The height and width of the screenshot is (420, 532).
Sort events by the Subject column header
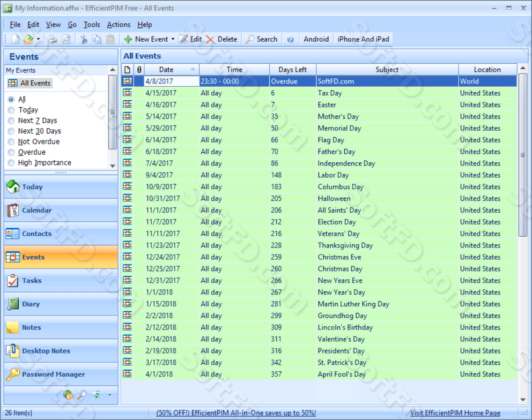coord(387,69)
